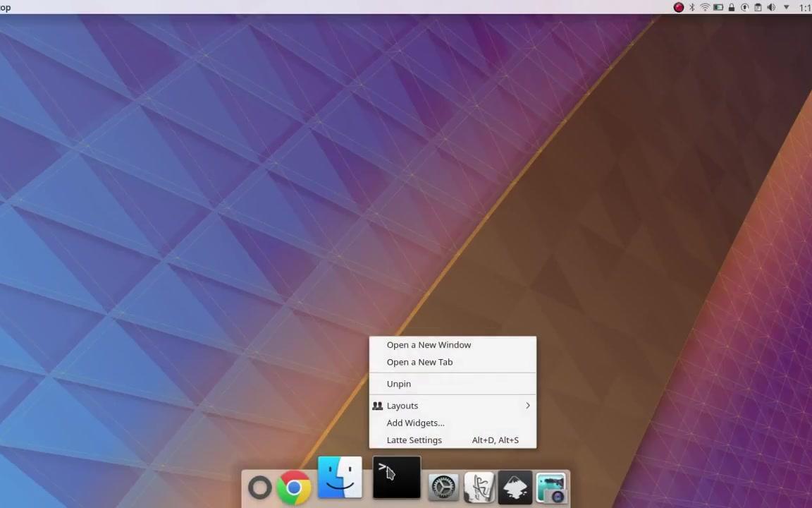Screen dimensions: 812x508
Task: Expand the Layouts submenu
Action: 453,406
